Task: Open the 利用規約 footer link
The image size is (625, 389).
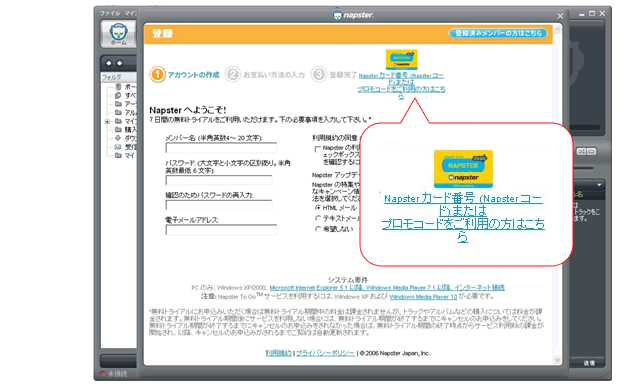Action: (x=278, y=353)
